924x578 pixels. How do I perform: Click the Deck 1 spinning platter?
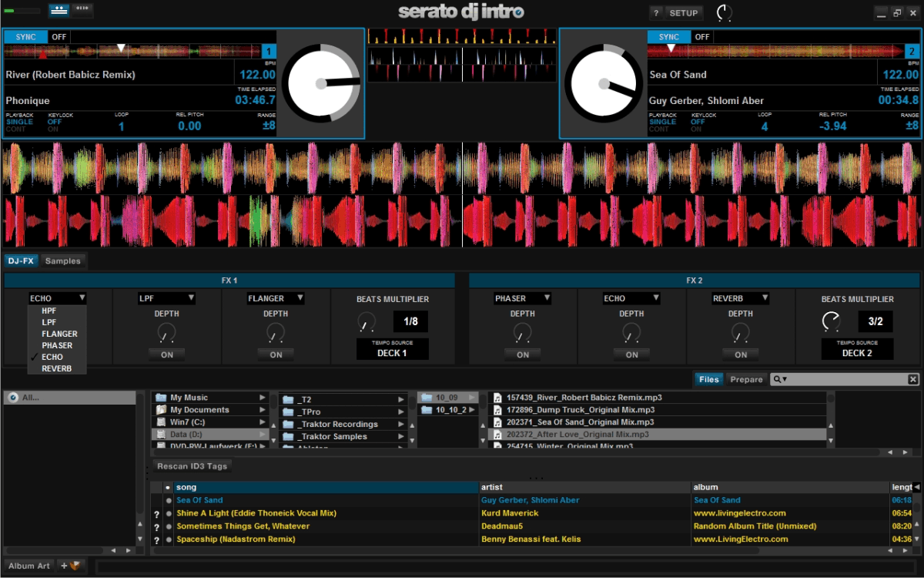pos(320,83)
